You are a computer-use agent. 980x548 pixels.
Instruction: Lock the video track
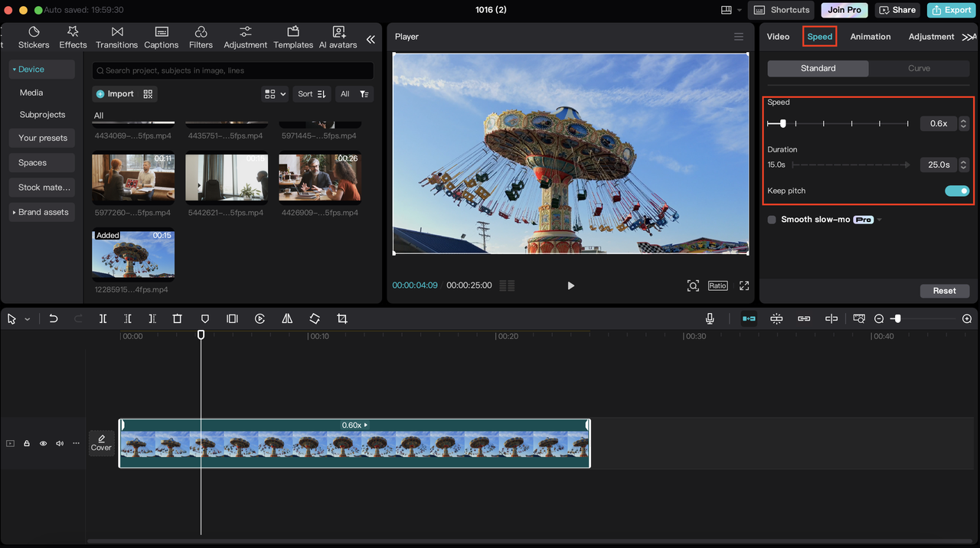(27, 443)
